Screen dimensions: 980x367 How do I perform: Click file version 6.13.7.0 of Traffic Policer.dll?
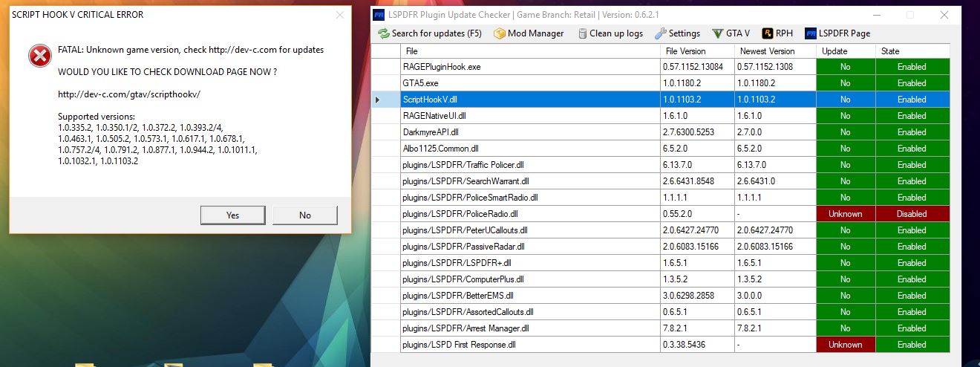[697, 165]
